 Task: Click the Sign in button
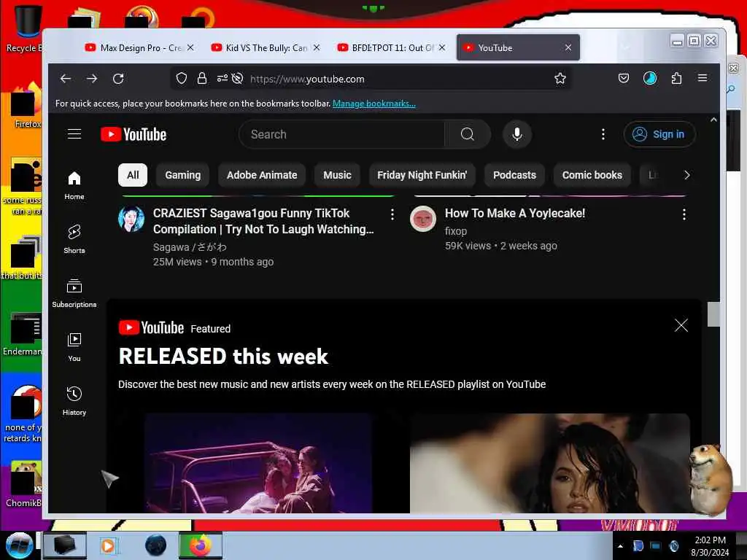point(659,134)
